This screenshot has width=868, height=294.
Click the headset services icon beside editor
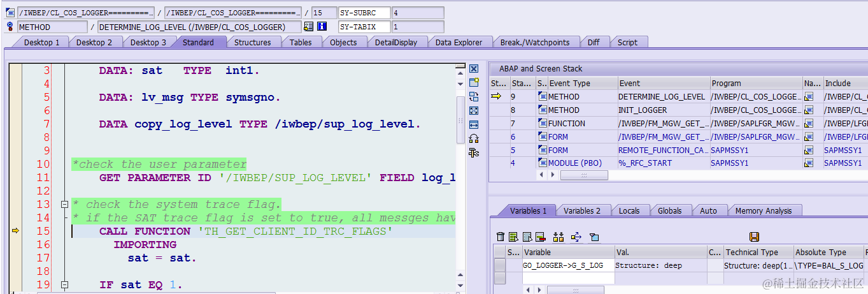click(473, 138)
